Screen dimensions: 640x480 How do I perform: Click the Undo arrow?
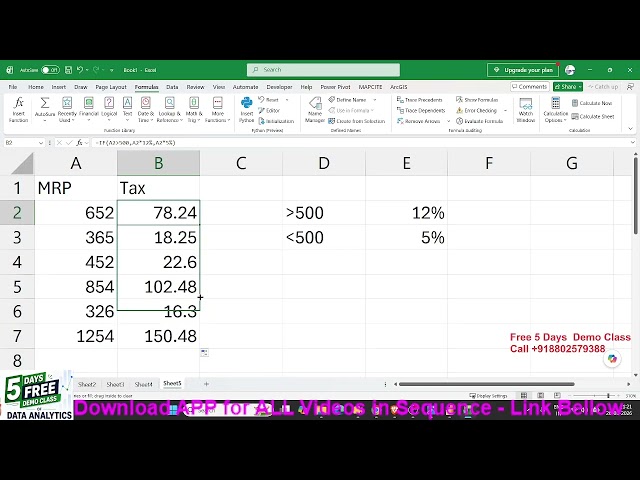pyautogui.click(x=80, y=70)
